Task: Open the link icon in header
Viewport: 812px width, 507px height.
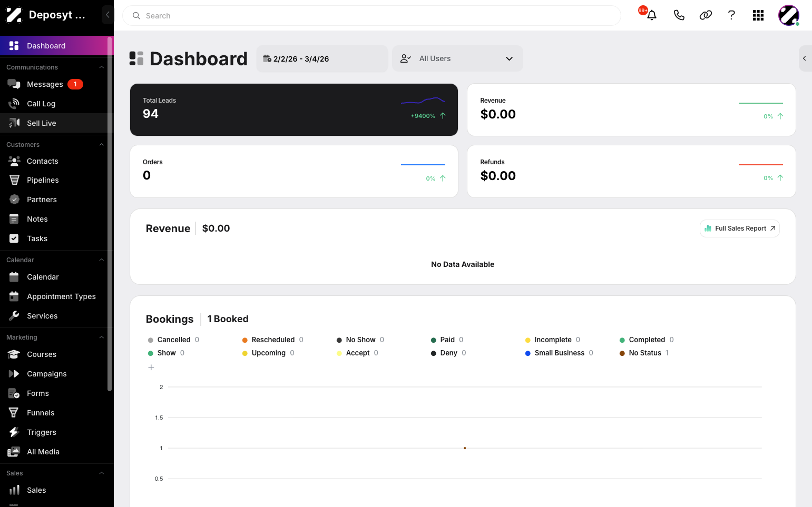Action: pos(706,15)
